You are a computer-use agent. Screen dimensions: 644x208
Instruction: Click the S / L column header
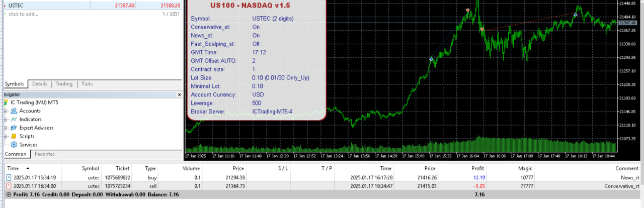tap(282, 168)
